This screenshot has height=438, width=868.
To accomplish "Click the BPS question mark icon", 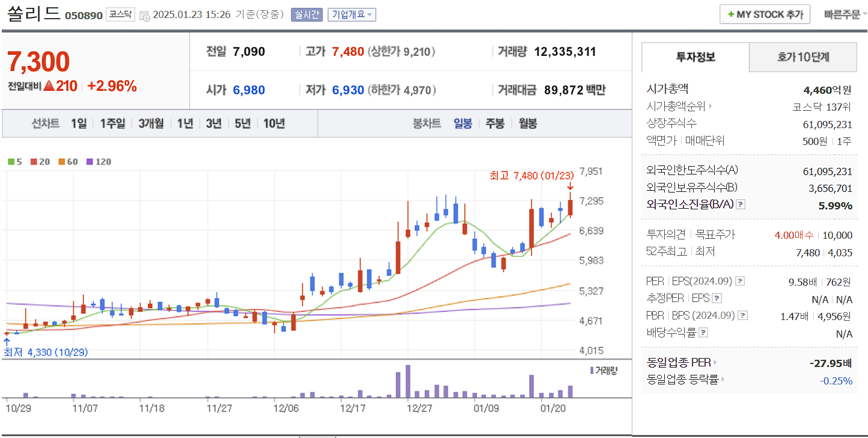I will click(x=742, y=315).
